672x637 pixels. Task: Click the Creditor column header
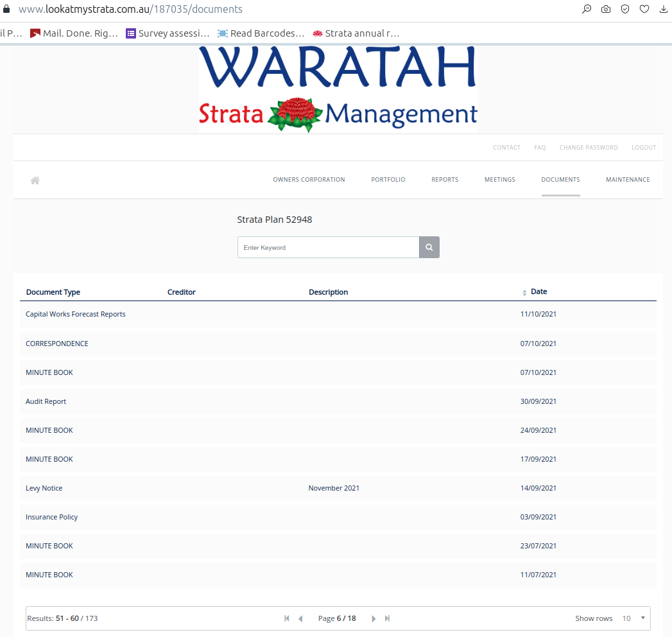181,292
